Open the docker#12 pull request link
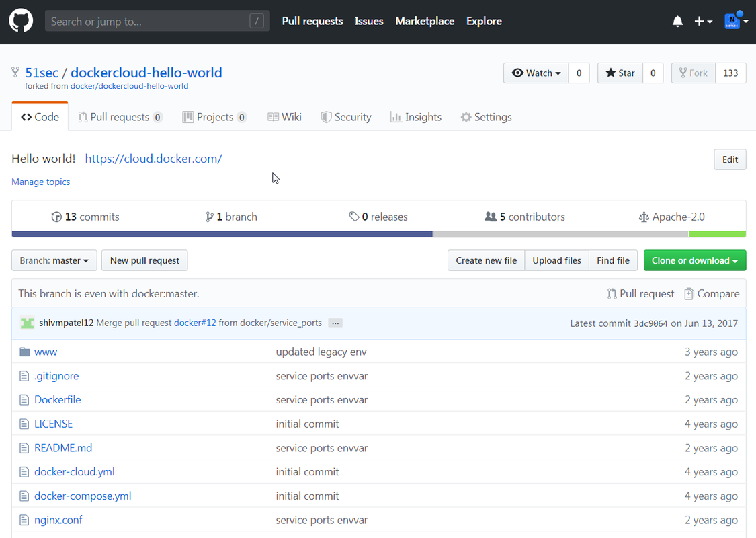This screenshot has width=756, height=538. click(195, 323)
